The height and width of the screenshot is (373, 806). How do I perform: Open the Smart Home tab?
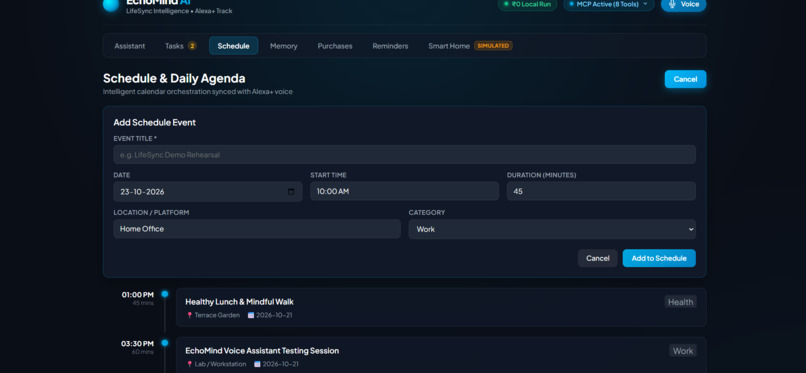tap(470, 46)
